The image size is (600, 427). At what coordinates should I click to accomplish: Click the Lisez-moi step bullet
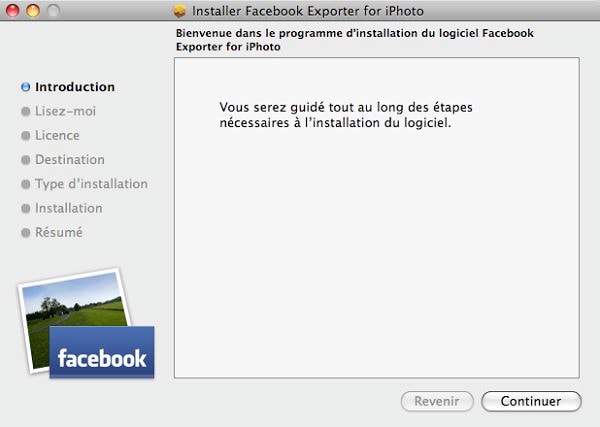(26, 111)
